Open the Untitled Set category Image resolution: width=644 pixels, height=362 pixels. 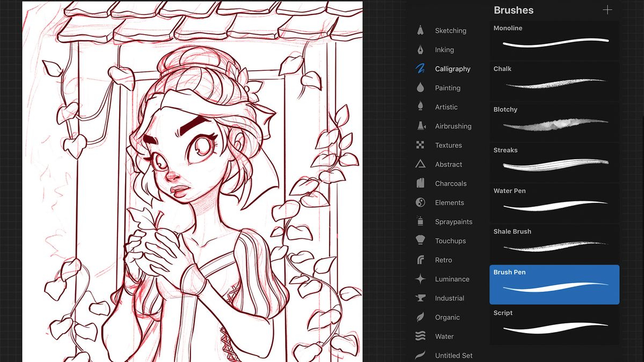coord(421,355)
